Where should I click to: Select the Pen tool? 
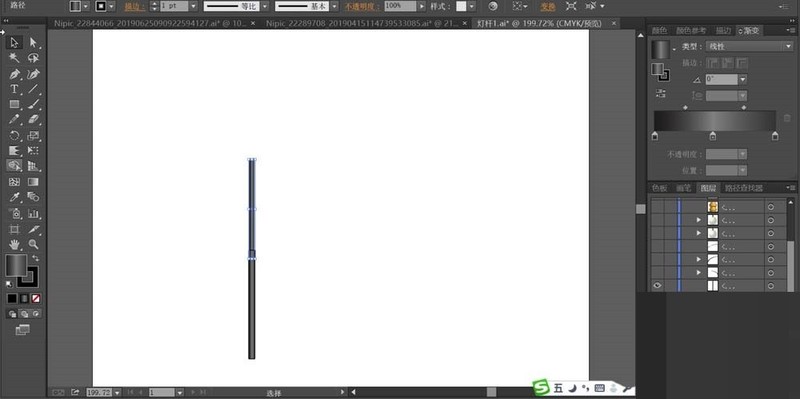14,74
